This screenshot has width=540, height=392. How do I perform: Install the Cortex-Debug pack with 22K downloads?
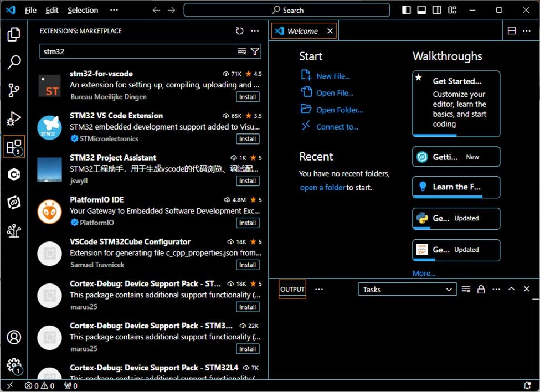248,349
